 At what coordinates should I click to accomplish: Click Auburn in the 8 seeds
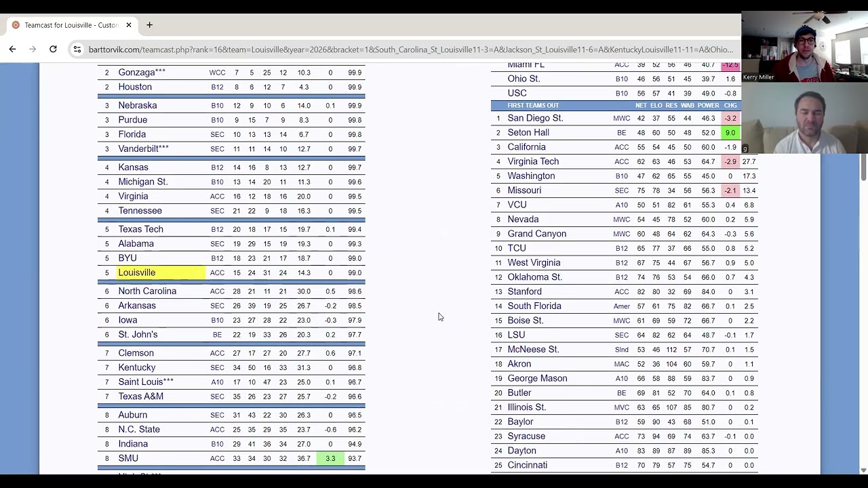(133, 415)
